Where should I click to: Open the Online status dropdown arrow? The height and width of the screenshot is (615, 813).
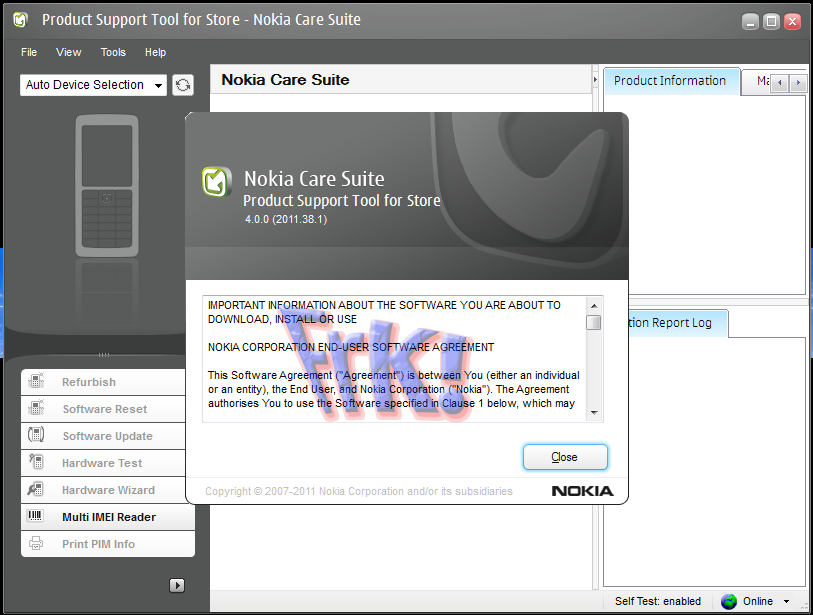pyautogui.click(x=786, y=602)
